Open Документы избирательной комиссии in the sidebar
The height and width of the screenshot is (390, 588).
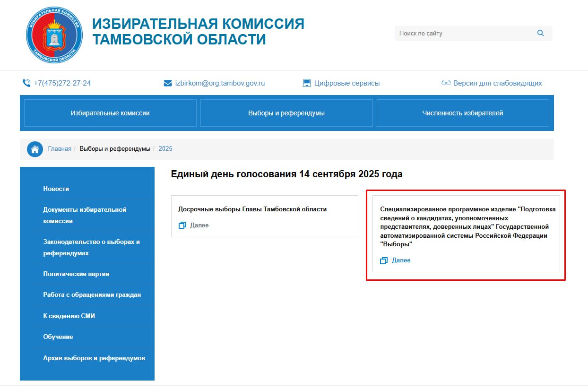(x=85, y=215)
